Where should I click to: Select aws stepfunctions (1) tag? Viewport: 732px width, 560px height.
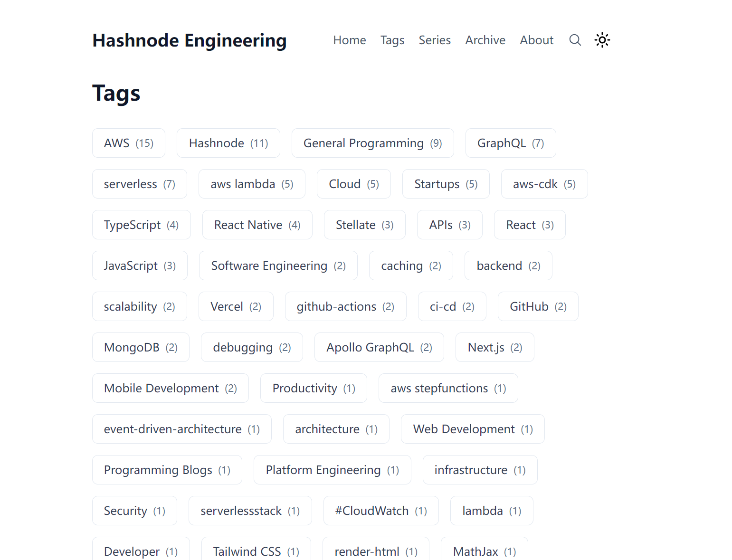pyautogui.click(x=448, y=388)
